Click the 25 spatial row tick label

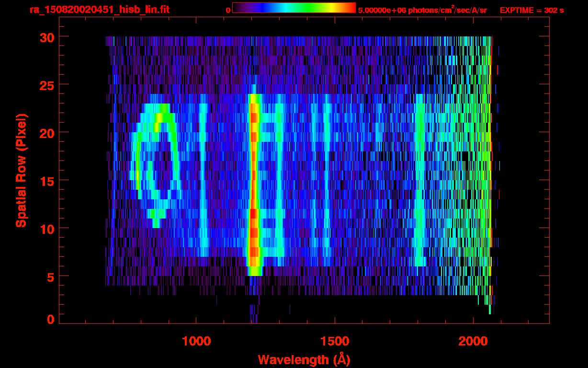(x=47, y=85)
